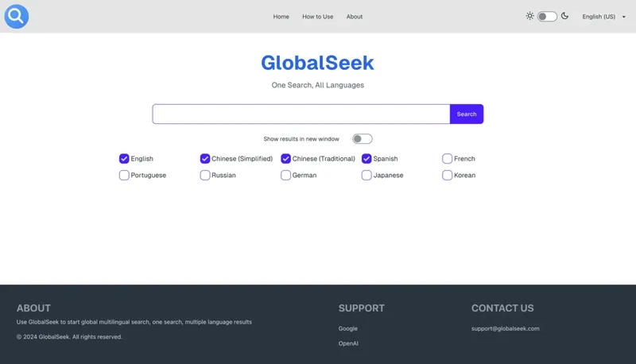Go to the Home nav item
Image resolution: width=636 pixels, height=364 pixels.
[281, 17]
